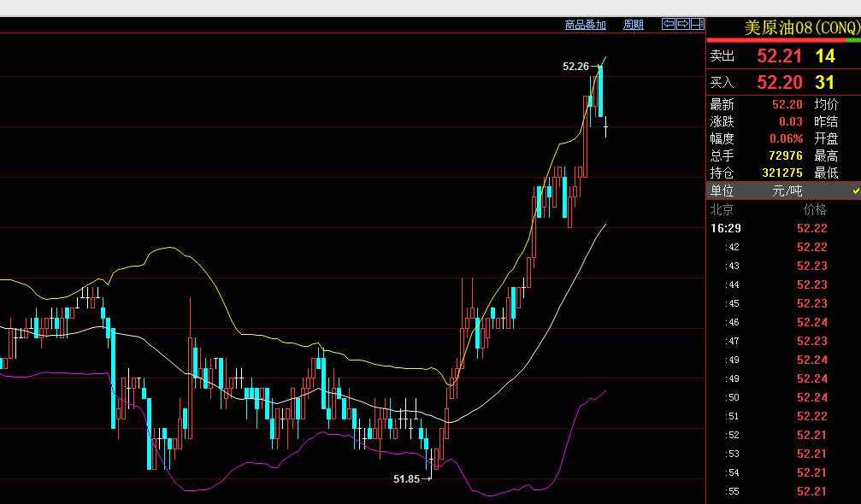861x504 pixels.
Task: Select the 最新 latest price value
Action: [x=787, y=104]
